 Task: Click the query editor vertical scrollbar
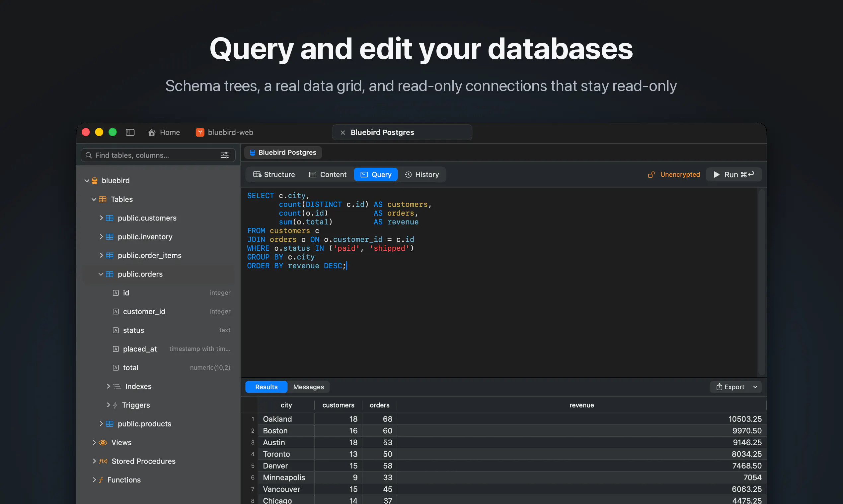(x=761, y=282)
